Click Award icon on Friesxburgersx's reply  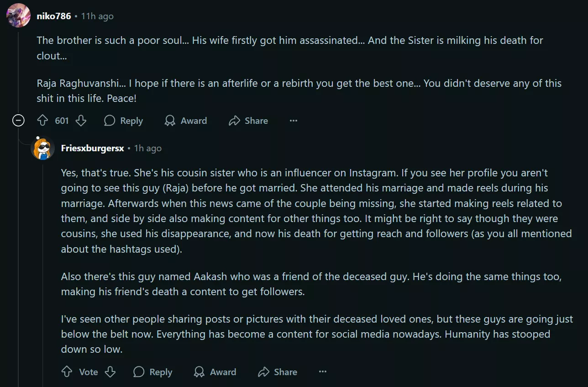[x=199, y=372]
